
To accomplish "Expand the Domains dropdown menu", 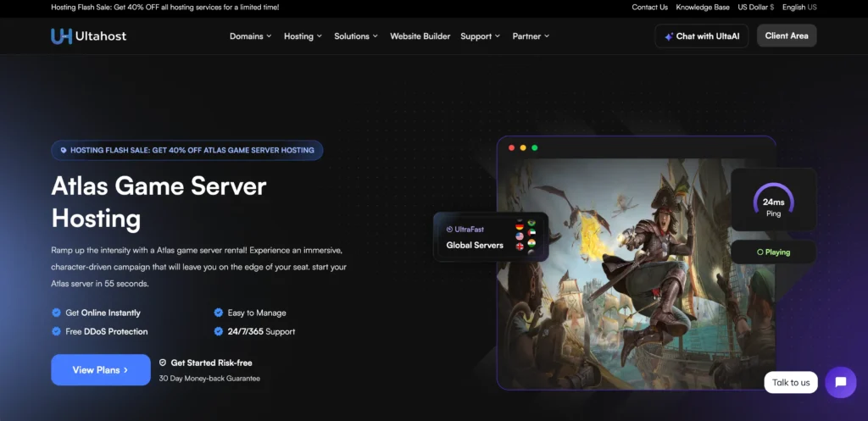I will [x=250, y=36].
